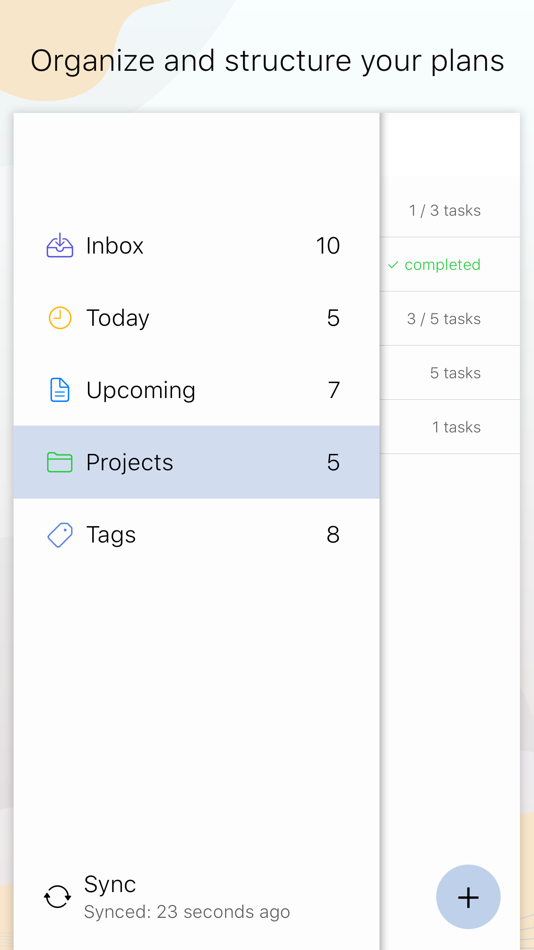Tap the green checkmark beside completed
The image size is (534, 950).
[393, 265]
